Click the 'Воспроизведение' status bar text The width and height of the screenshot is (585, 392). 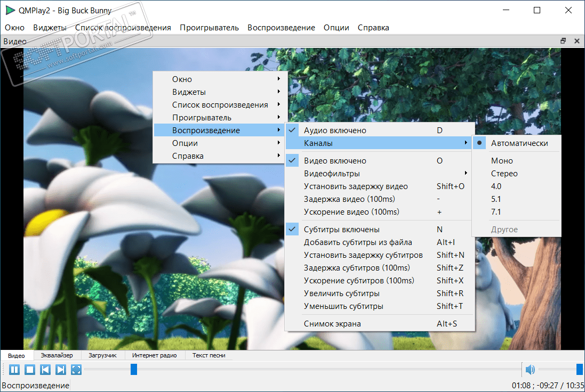[35, 385]
